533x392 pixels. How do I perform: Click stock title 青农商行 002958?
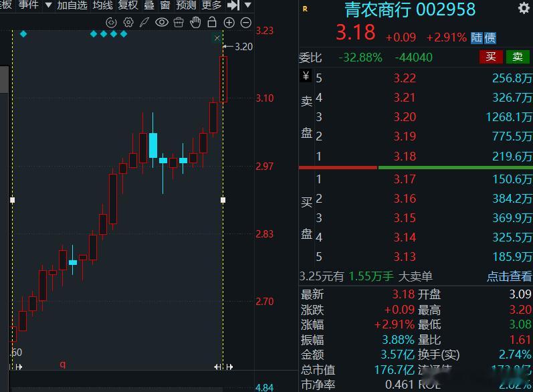410,9
